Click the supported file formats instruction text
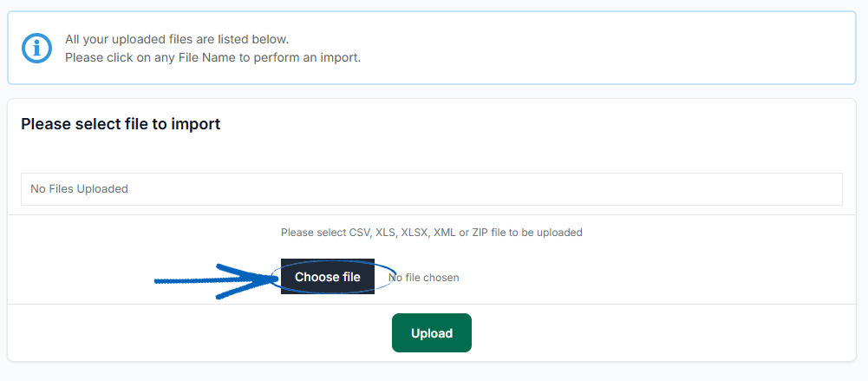The width and height of the screenshot is (868, 381). (x=432, y=233)
